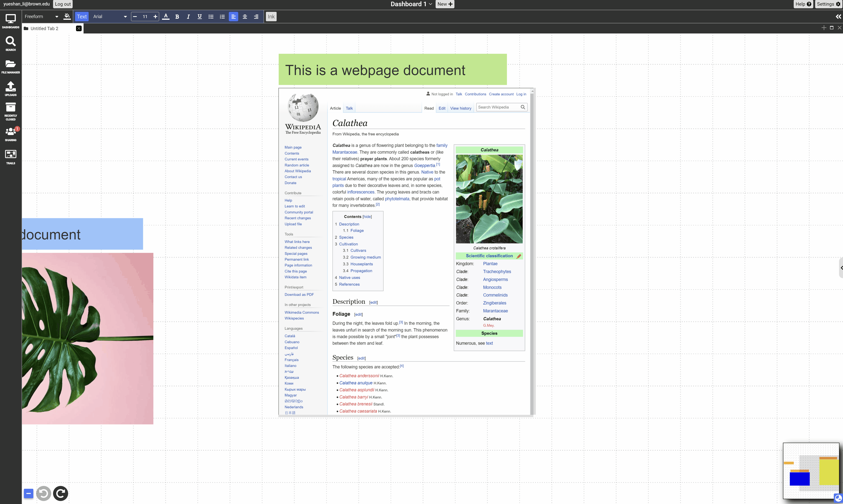Open the View history tab on the Wikipedia page

[x=461, y=108]
